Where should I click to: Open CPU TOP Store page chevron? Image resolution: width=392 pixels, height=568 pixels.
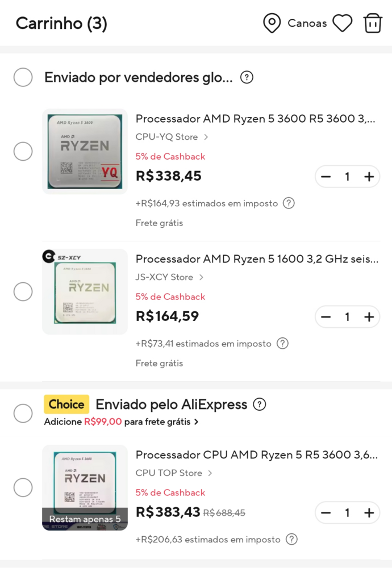pos(210,473)
